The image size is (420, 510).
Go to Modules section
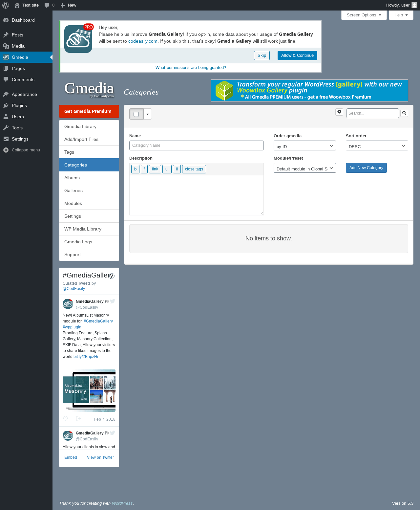click(x=89, y=203)
